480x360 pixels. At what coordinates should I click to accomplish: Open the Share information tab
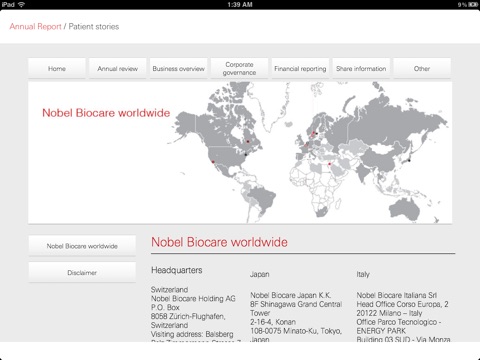[361, 68]
